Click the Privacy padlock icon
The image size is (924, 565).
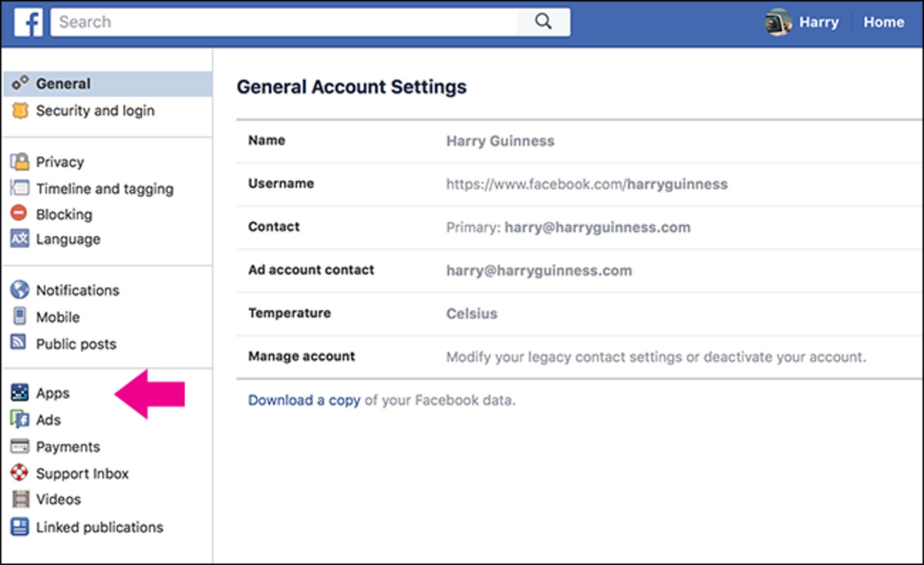pos(19,162)
